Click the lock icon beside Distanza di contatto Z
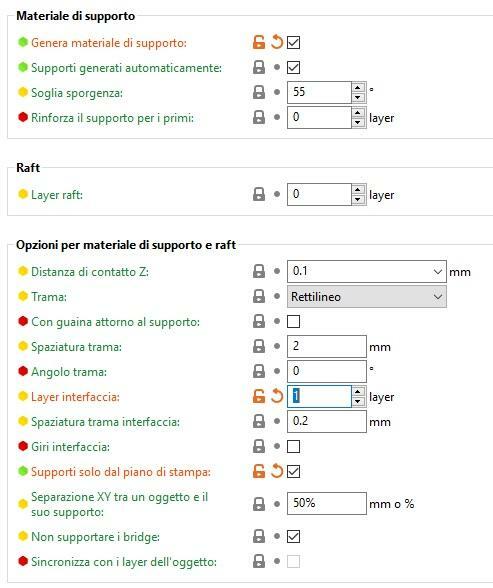This screenshot has width=493, height=588. click(x=259, y=271)
